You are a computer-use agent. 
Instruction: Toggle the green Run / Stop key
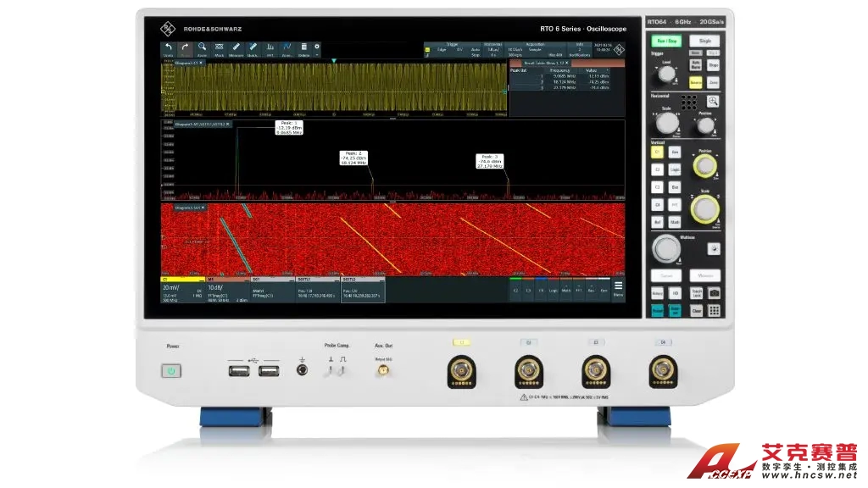point(666,41)
